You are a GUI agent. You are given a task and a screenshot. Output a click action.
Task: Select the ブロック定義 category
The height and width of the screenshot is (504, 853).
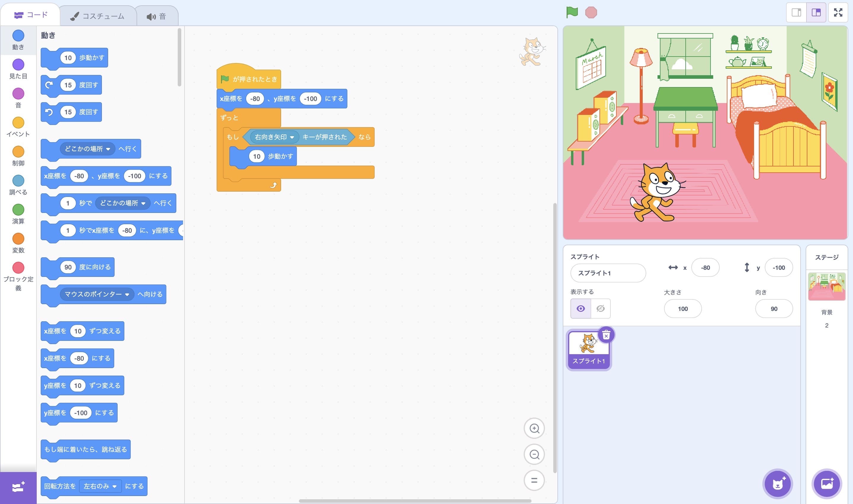[18, 277]
